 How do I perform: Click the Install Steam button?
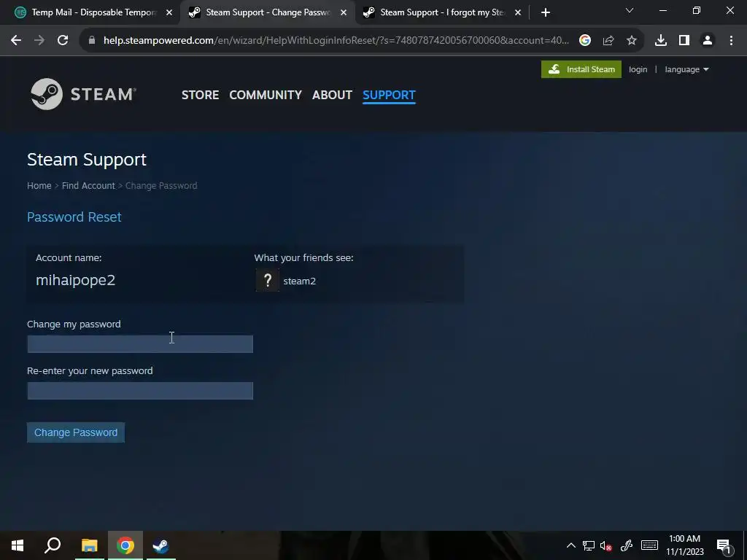click(x=581, y=69)
